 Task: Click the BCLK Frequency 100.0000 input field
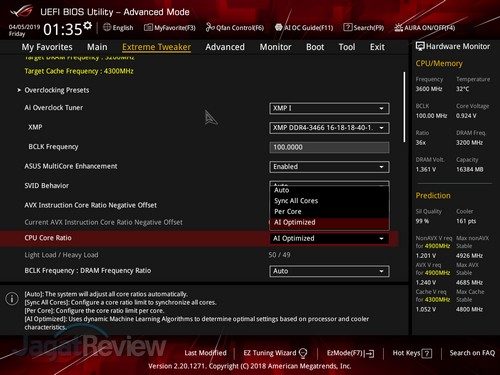coord(329,147)
